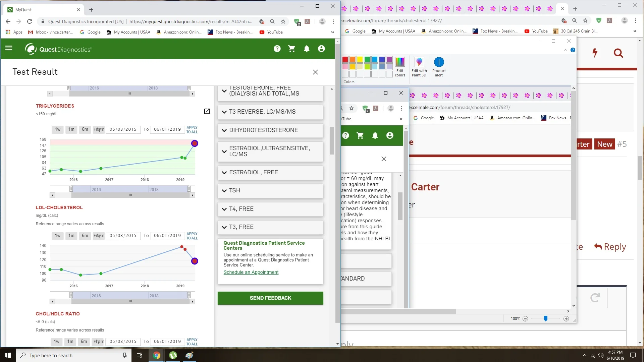644x362 pixels.
Task: Switch to the MyQuest browser tab
Action: coord(44,10)
